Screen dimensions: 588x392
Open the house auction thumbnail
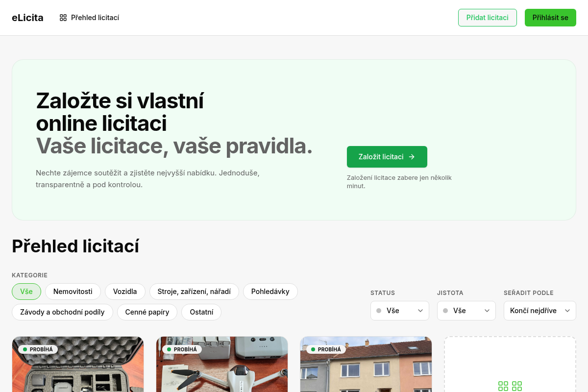pyautogui.click(x=366, y=365)
